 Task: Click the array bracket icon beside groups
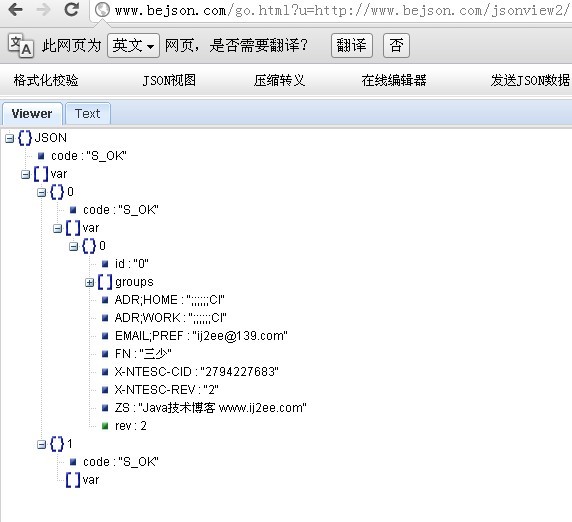tap(105, 282)
